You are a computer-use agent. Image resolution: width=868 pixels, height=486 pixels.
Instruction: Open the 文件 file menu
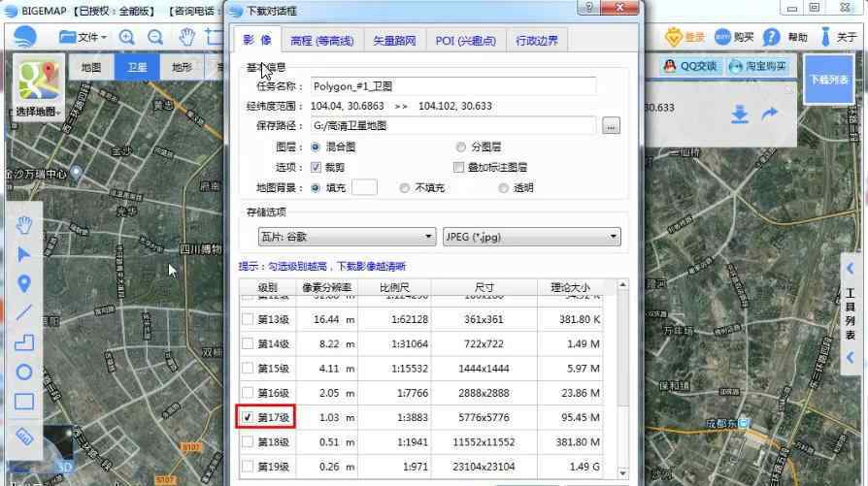(83, 37)
